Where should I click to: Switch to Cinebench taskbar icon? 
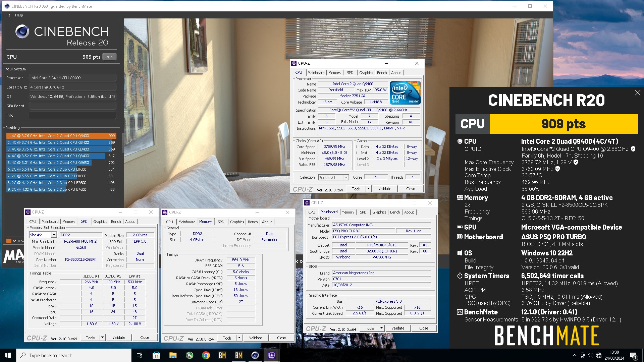pyautogui.click(x=255, y=355)
